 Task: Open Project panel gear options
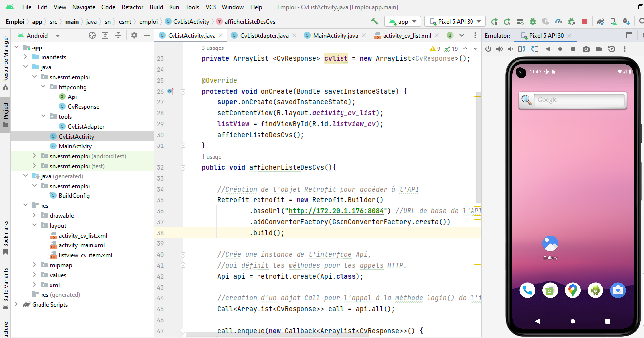pyautogui.click(x=134, y=35)
